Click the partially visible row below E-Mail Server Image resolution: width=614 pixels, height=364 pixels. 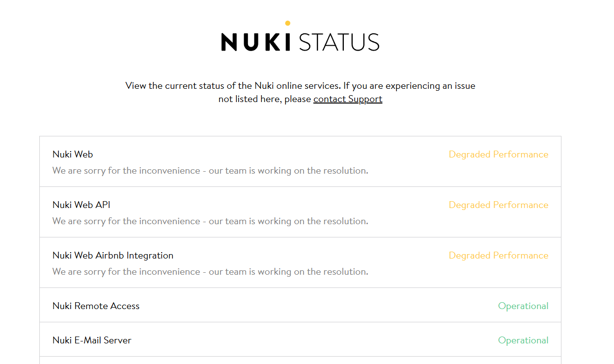pos(300,361)
